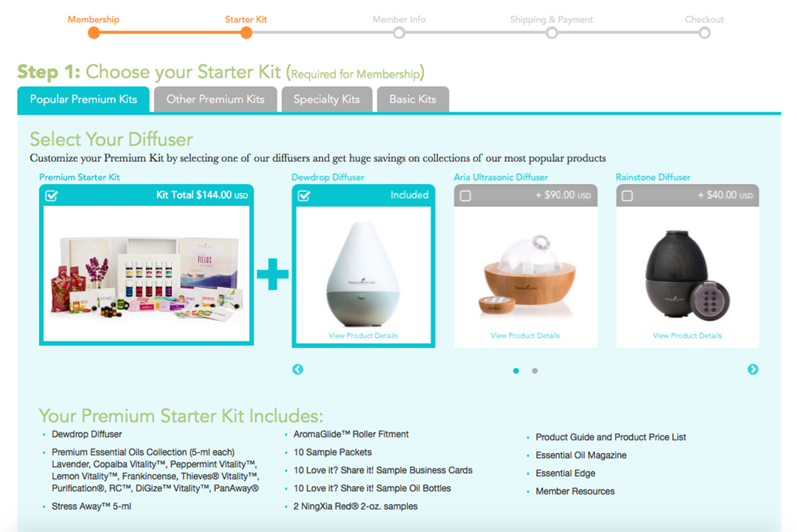The height and width of the screenshot is (532, 797).
Task: View Product Details for Rainstone Diffuser
Action: tap(687, 335)
